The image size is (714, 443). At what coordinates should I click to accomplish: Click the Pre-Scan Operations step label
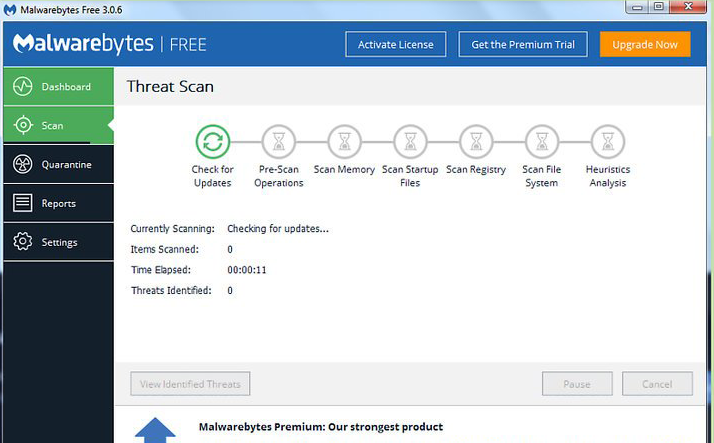[279, 176]
